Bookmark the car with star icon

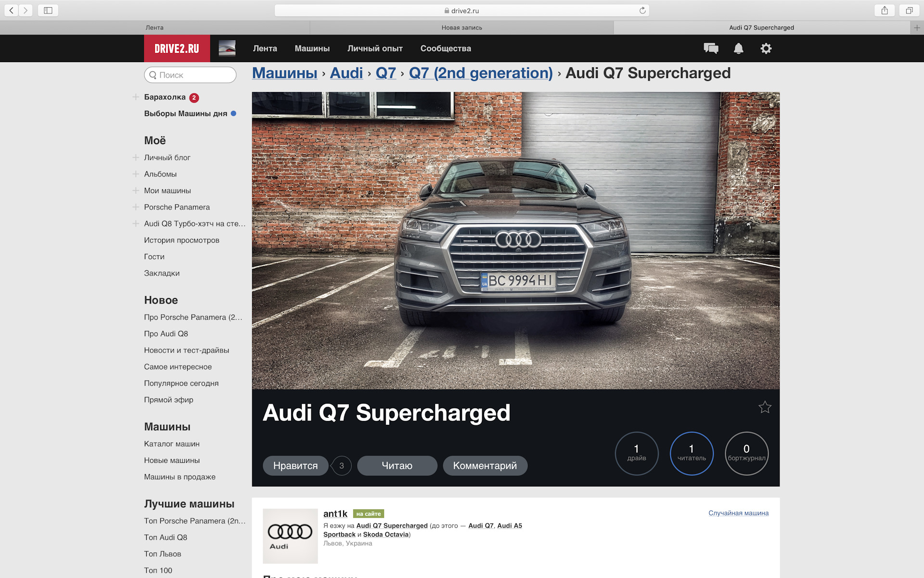coord(765,407)
